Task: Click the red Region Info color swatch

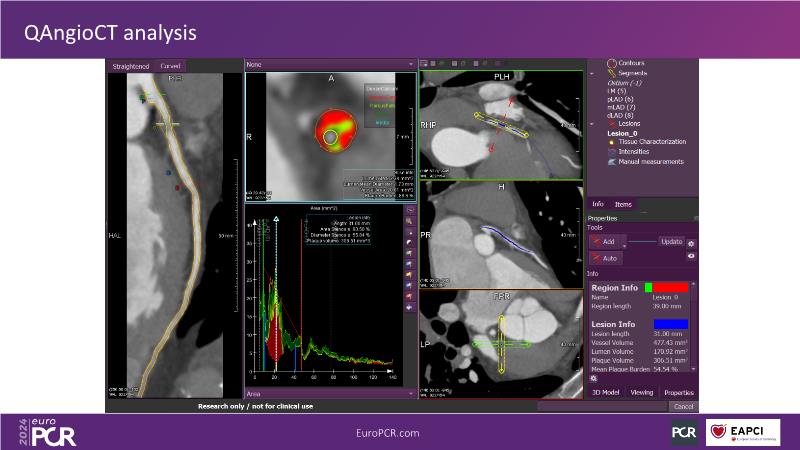Action: pyautogui.click(x=669, y=287)
